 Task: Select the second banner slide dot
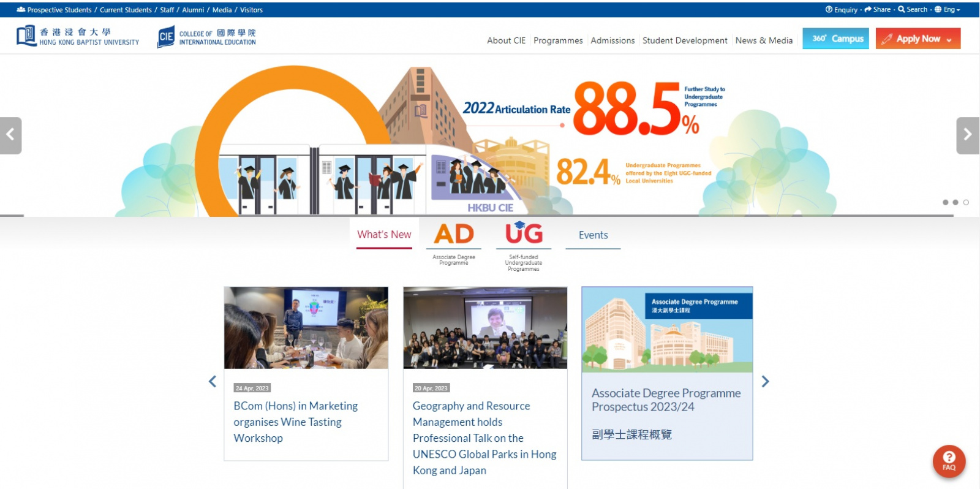(x=956, y=202)
